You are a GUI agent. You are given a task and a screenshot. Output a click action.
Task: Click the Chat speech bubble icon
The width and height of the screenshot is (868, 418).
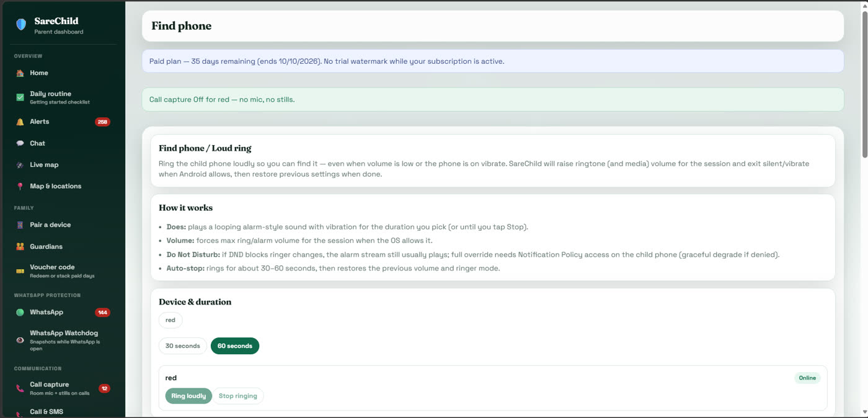(x=20, y=143)
